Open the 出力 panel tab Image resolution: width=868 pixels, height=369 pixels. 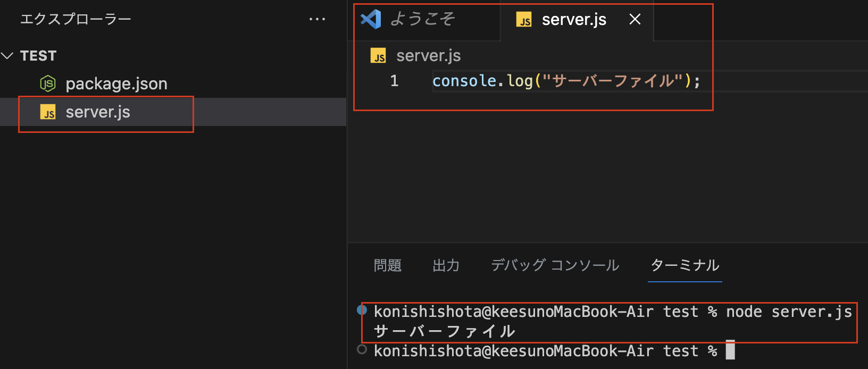coord(446,265)
